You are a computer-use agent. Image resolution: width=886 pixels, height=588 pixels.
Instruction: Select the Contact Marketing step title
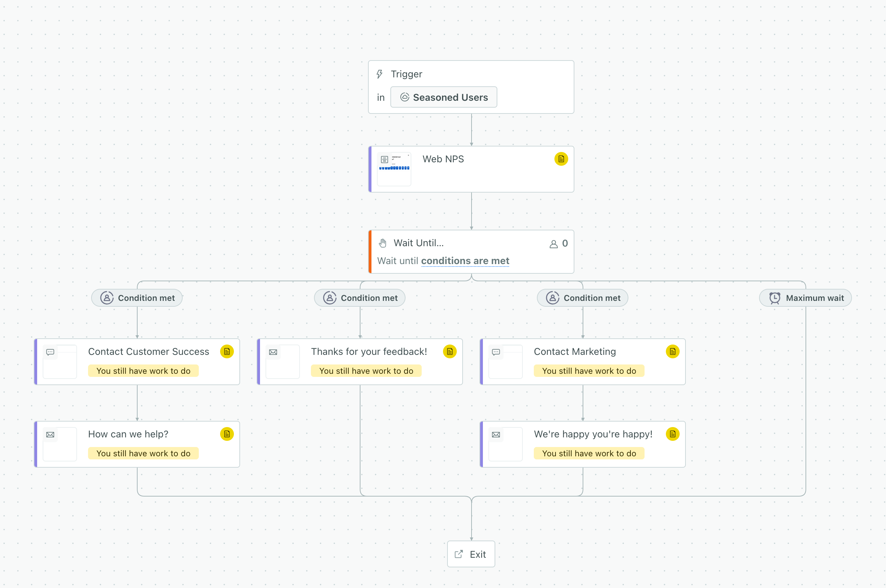click(x=575, y=351)
